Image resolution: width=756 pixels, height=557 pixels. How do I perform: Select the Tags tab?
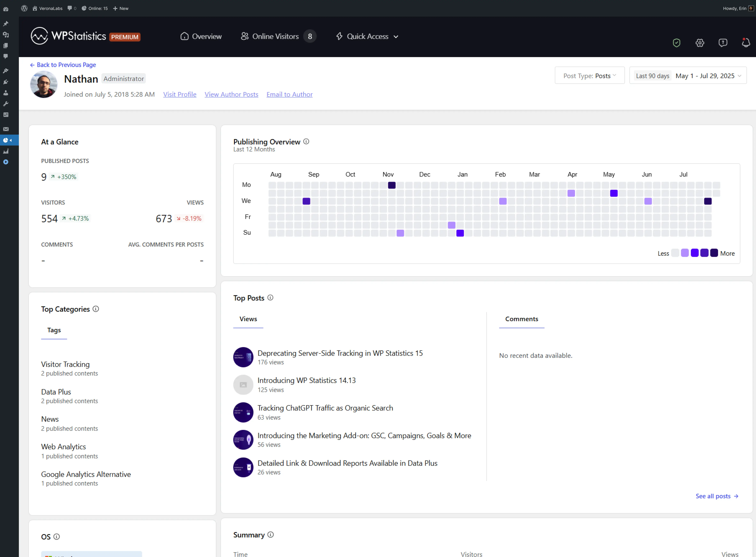[x=54, y=330]
